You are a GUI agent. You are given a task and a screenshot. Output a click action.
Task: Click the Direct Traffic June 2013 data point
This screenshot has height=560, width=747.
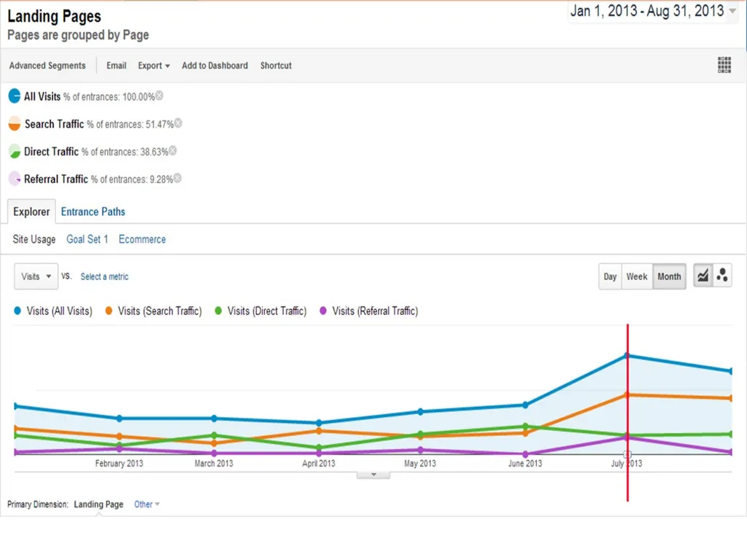525,426
